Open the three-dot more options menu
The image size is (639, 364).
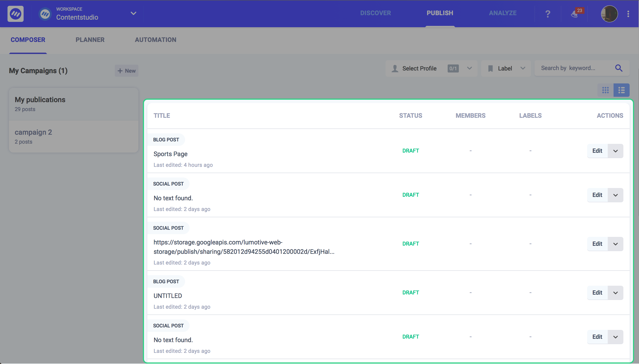628,14
